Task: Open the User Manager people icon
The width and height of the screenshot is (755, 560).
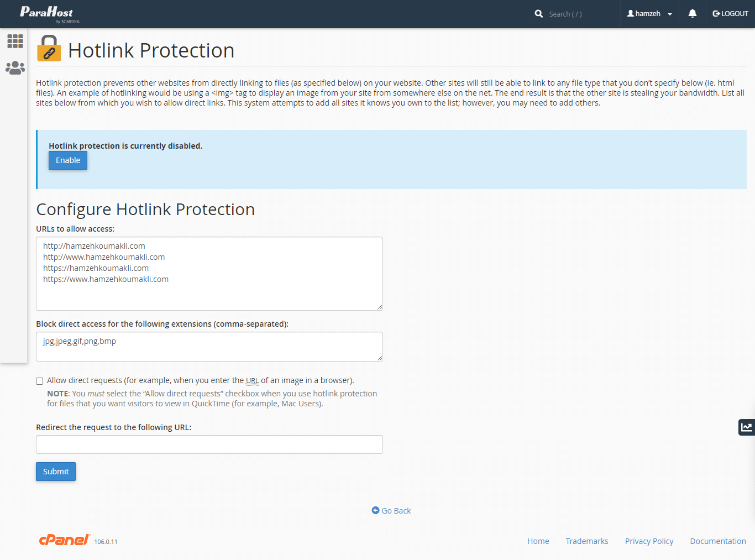Action: (15, 68)
